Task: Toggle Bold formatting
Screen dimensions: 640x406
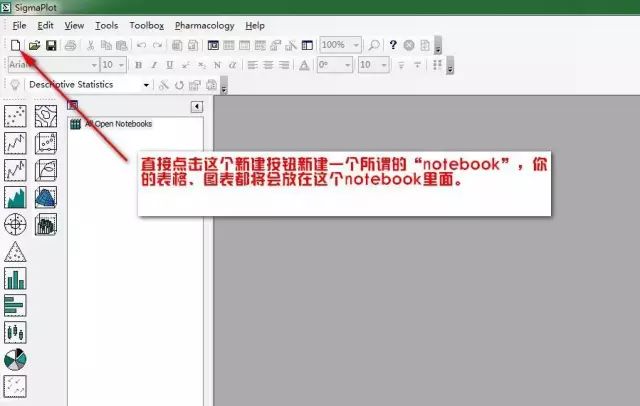Action: point(138,65)
